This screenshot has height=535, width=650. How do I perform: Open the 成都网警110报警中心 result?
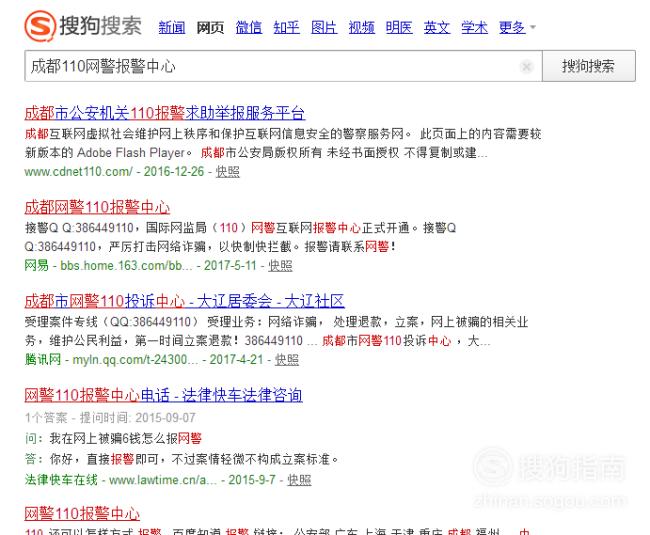point(97,207)
